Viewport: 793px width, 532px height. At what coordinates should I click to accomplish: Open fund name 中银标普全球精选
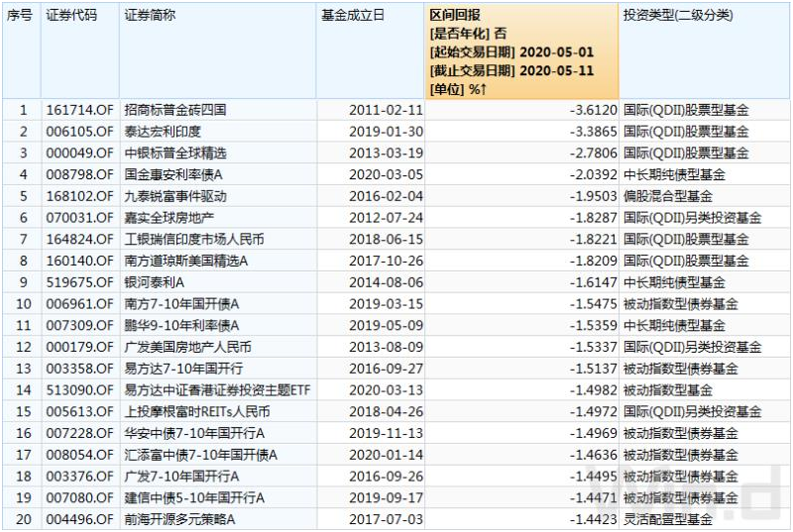pos(175,154)
